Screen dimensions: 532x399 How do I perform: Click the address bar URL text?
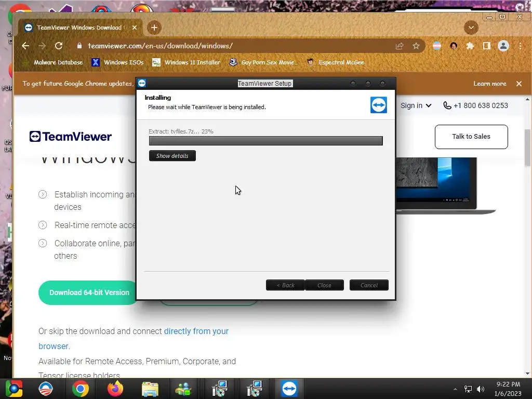(160, 46)
